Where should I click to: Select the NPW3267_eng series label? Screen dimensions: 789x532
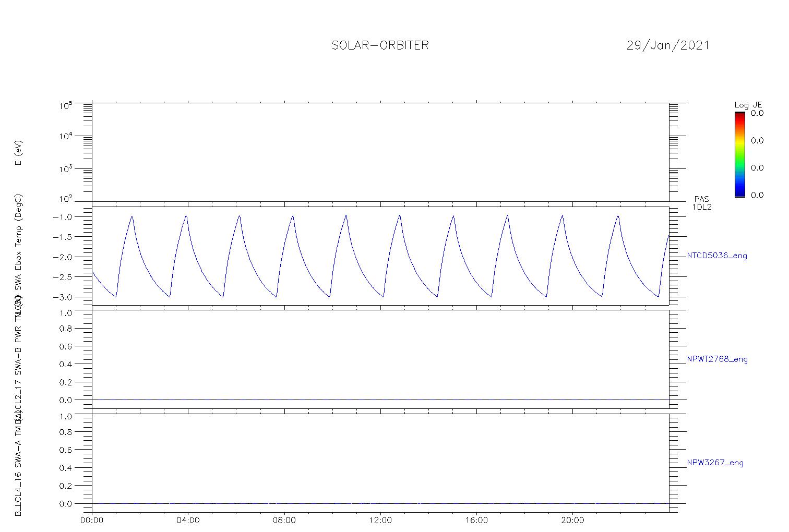(715, 463)
